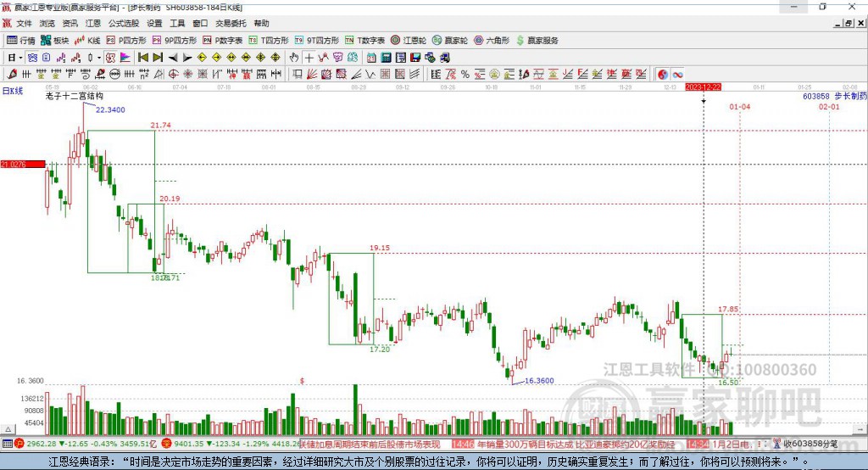The width and height of the screenshot is (868, 470).
Task: Click the 2023-12-22 date marker
Action: coord(703,87)
